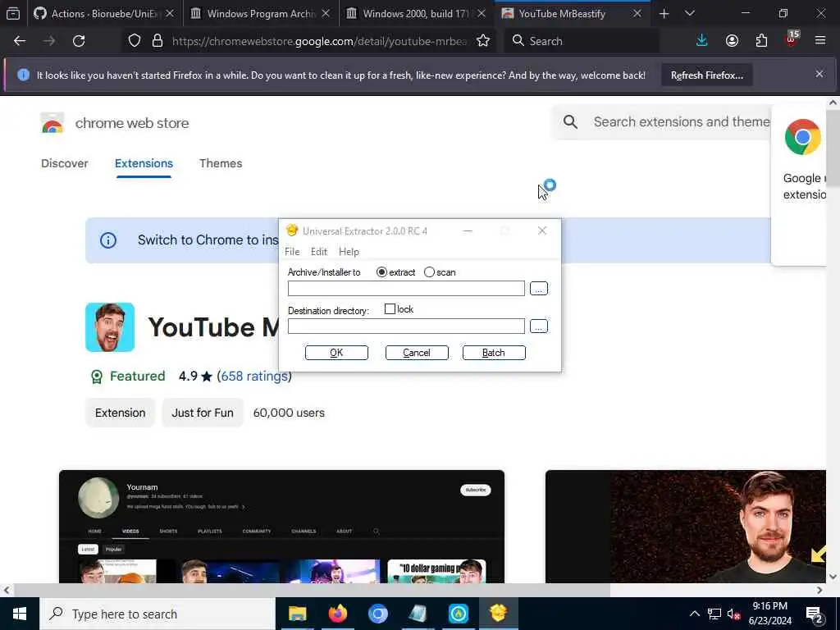Viewport: 840px width, 630px height.
Task: Open the Help menu in Universal Extractor
Action: click(x=349, y=252)
